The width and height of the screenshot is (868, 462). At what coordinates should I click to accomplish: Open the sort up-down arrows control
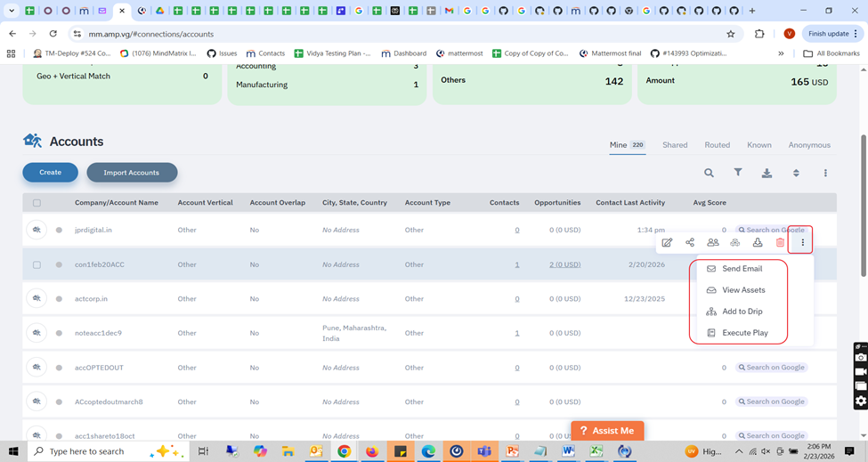coord(796,173)
